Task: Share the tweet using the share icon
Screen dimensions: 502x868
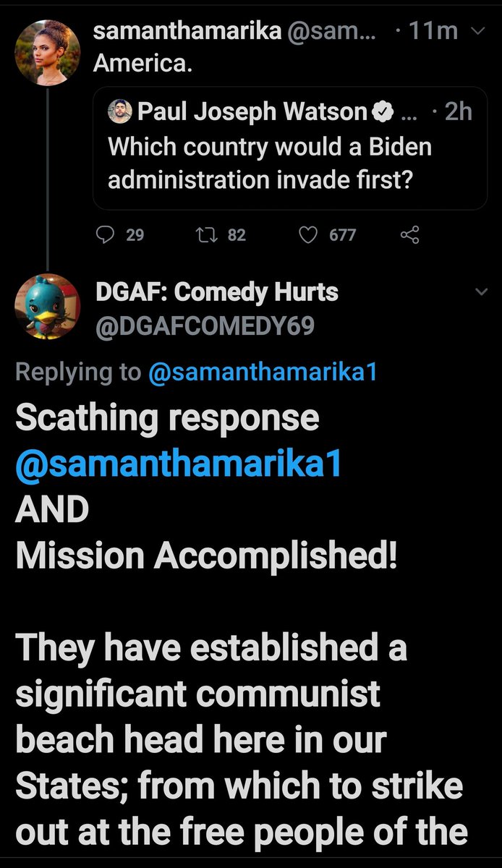Action: tap(409, 234)
